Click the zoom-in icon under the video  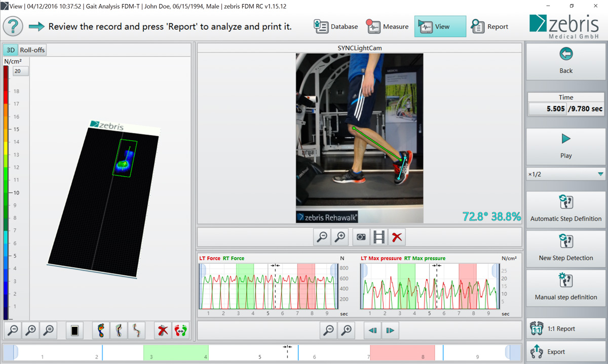coord(339,236)
